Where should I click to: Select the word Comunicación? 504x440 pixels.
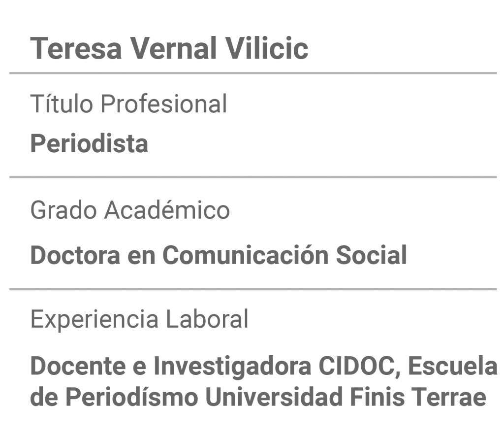pos(245,255)
